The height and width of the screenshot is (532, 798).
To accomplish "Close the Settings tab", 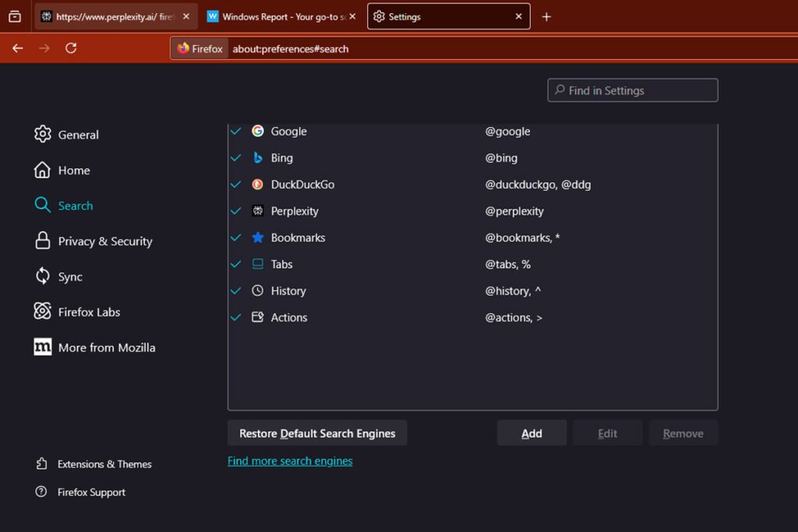I will point(518,16).
